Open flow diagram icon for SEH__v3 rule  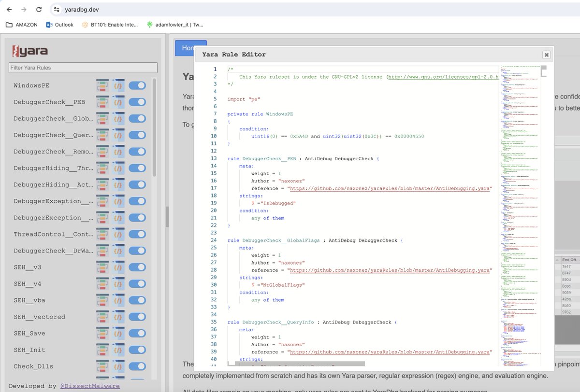[102, 267]
